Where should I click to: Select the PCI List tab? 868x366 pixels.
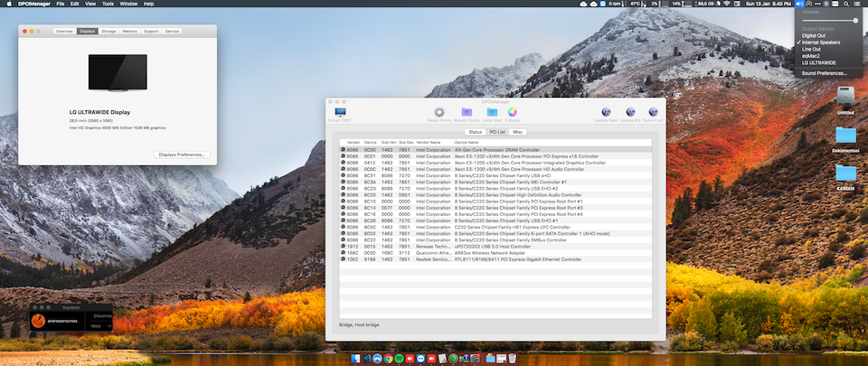pyautogui.click(x=497, y=132)
